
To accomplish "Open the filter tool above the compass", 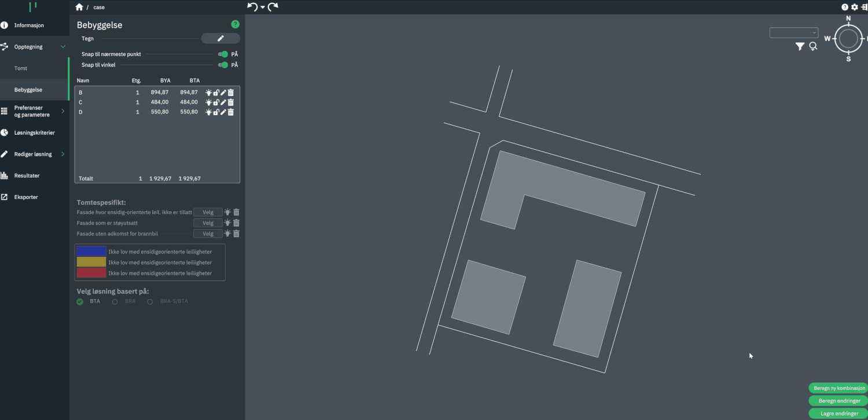I will (800, 46).
